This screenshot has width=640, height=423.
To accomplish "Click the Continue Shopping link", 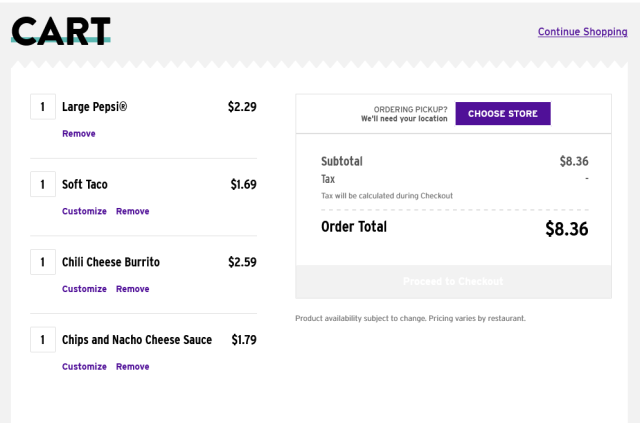I will (582, 31).
